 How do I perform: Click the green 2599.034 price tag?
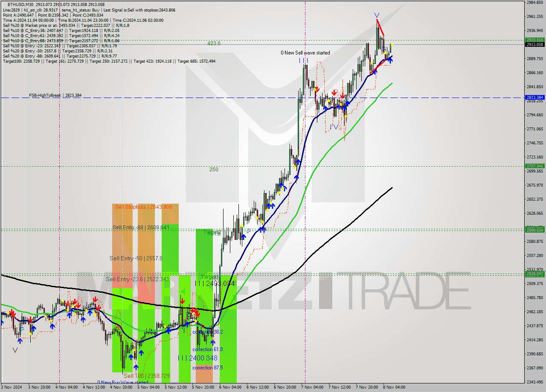coord(534,230)
